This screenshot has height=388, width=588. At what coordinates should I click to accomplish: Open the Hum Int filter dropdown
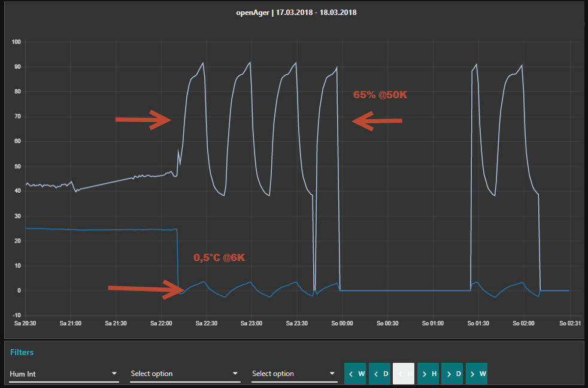[63, 374]
